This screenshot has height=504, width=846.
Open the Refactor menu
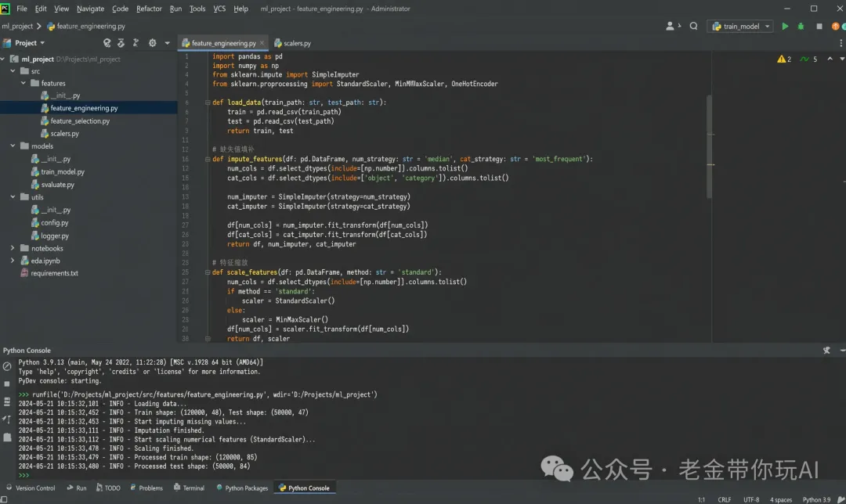click(149, 9)
